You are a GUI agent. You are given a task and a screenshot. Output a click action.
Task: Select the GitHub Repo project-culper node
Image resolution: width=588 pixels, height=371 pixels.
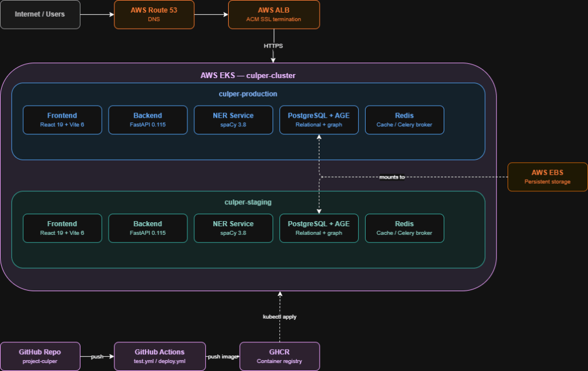40,356
